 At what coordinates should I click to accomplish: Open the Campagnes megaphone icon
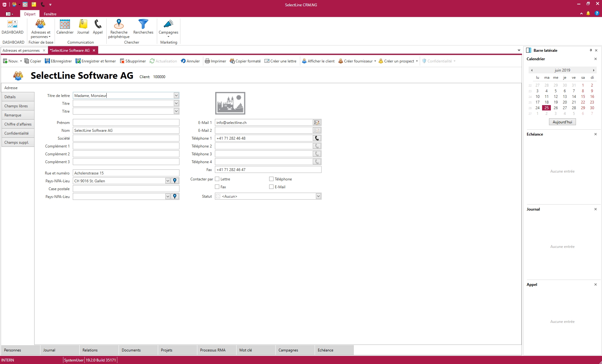168,28
